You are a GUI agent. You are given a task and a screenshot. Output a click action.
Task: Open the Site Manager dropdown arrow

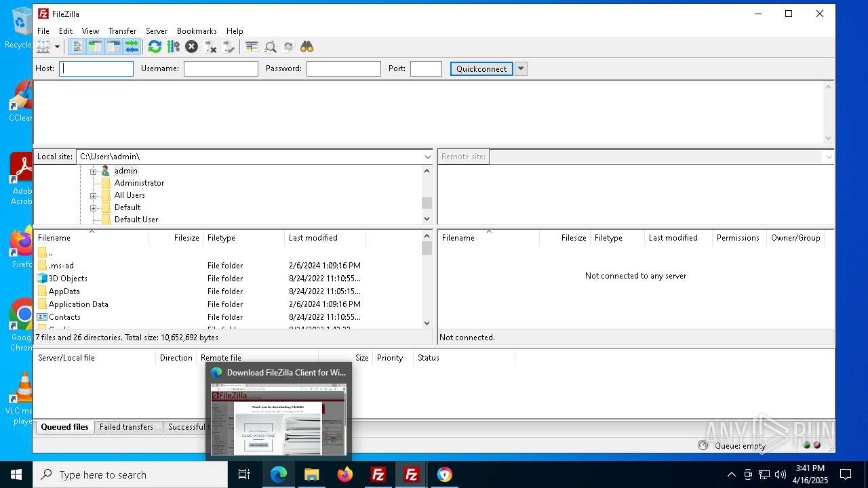57,47
